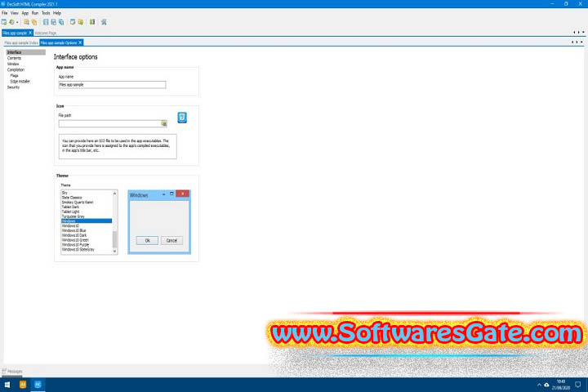Select Security in the options tree
This screenshot has width=588, height=392.
pyautogui.click(x=13, y=87)
